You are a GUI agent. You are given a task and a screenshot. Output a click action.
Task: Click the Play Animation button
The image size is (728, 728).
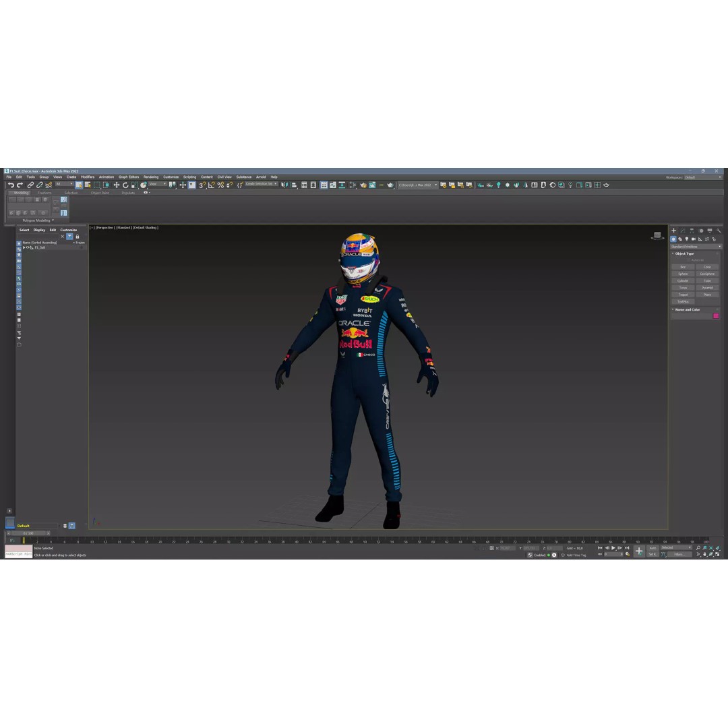[x=613, y=548]
